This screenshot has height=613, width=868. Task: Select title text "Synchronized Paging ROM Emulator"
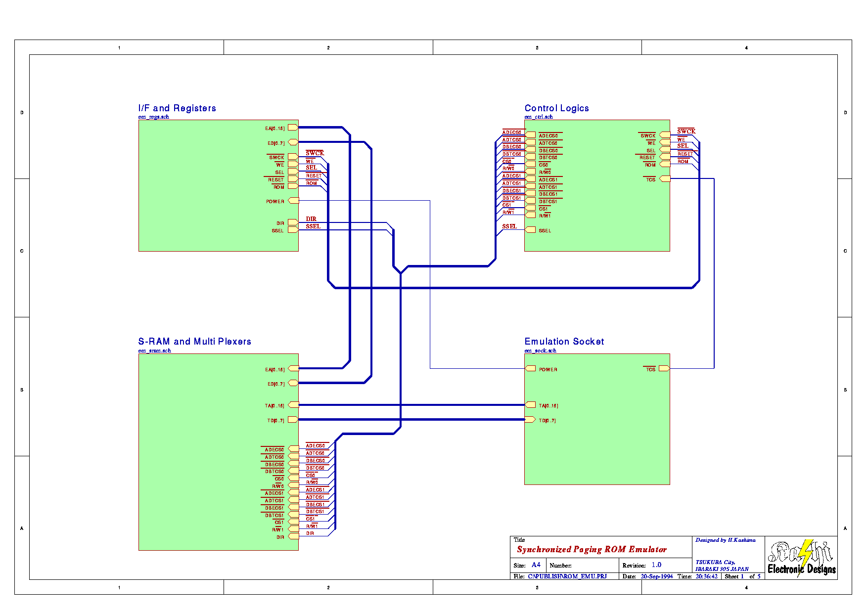[x=592, y=549]
